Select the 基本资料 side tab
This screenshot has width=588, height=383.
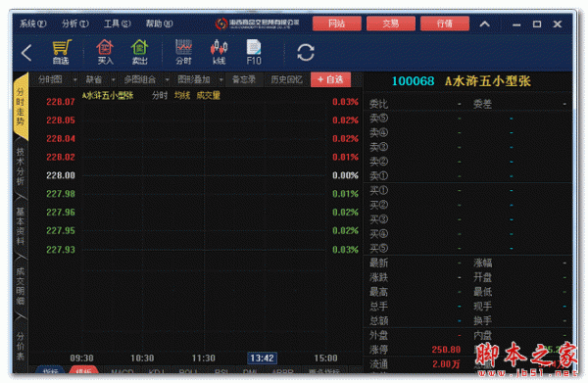click(x=21, y=226)
